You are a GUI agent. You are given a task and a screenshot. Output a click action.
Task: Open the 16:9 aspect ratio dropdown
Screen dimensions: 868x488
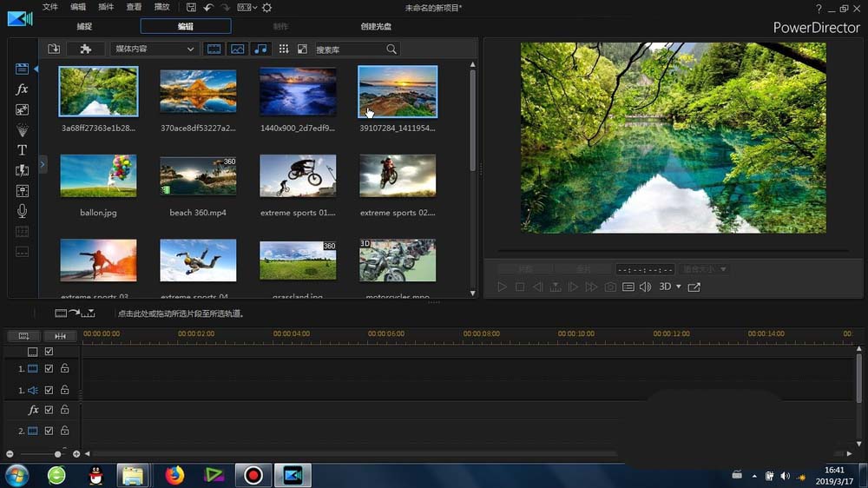247,8
